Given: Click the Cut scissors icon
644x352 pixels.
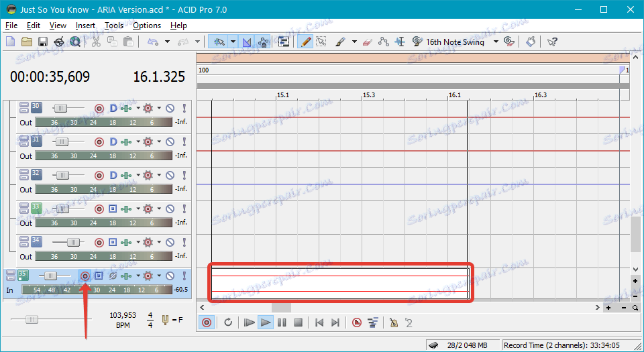Looking at the screenshot, I should [96, 42].
